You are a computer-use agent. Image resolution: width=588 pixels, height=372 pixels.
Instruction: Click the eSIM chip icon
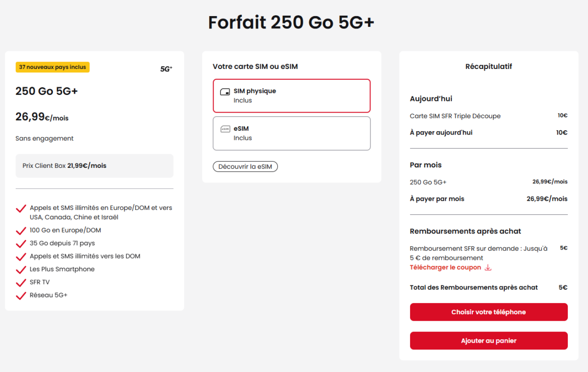click(225, 129)
